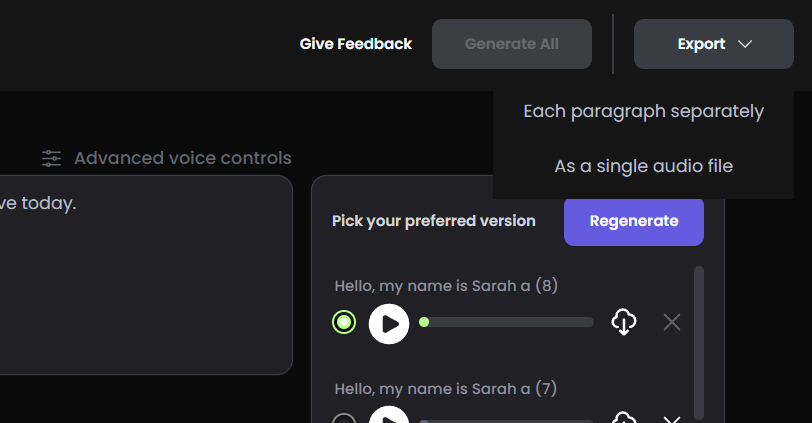Screen dimensions: 812x423
Task: Click the Give Feedback link
Action: (x=356, y=44)
